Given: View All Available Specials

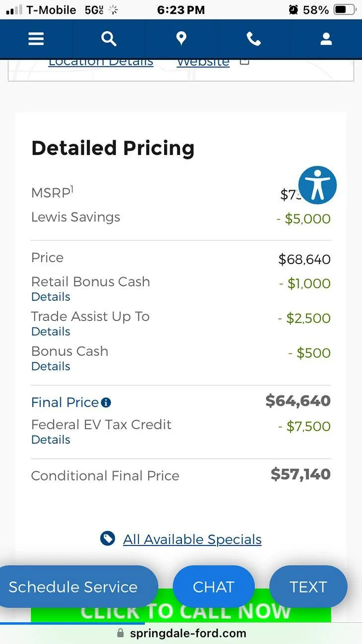Looking at the screenshot, I should tap(192, 539).
